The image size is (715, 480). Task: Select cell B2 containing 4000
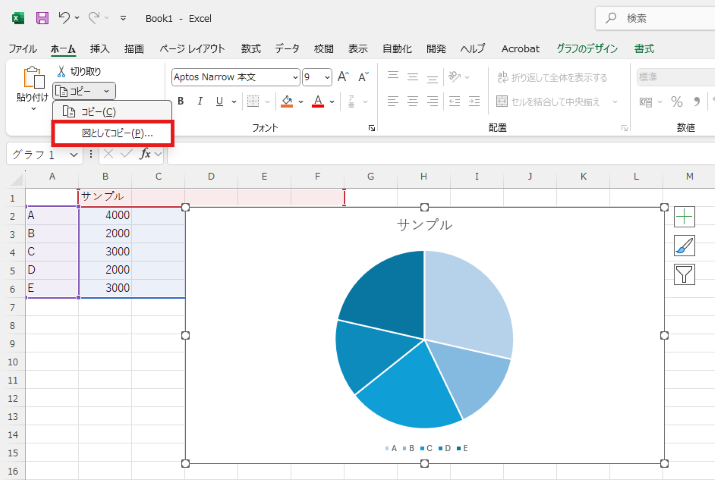pos(105,215)
